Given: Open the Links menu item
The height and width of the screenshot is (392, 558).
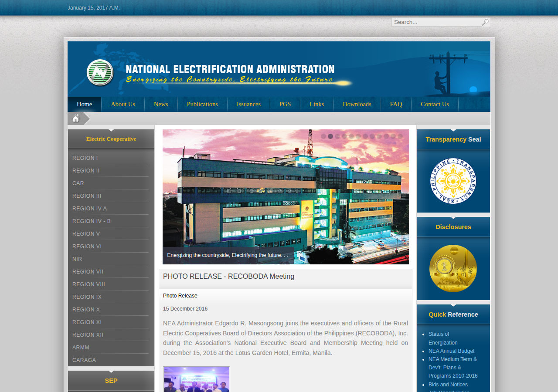Looking at the screenshot, I should [317, 105].
